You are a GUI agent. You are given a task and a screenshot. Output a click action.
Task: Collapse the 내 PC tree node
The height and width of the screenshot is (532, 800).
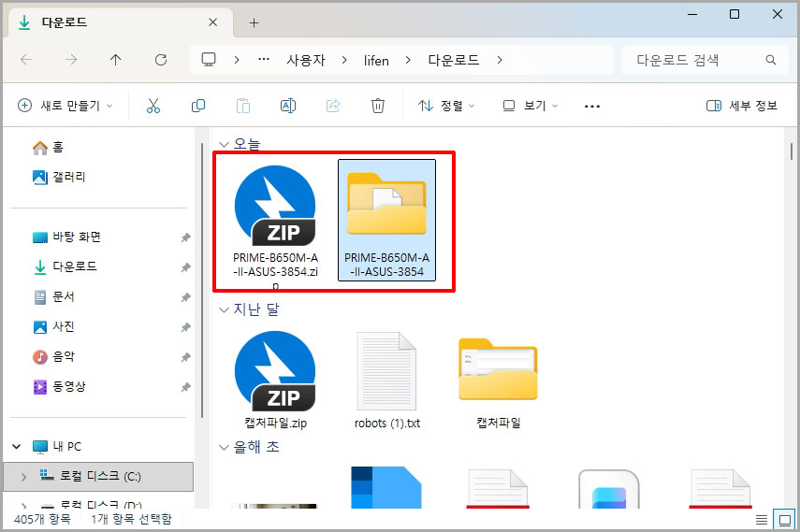coord(16,446)
